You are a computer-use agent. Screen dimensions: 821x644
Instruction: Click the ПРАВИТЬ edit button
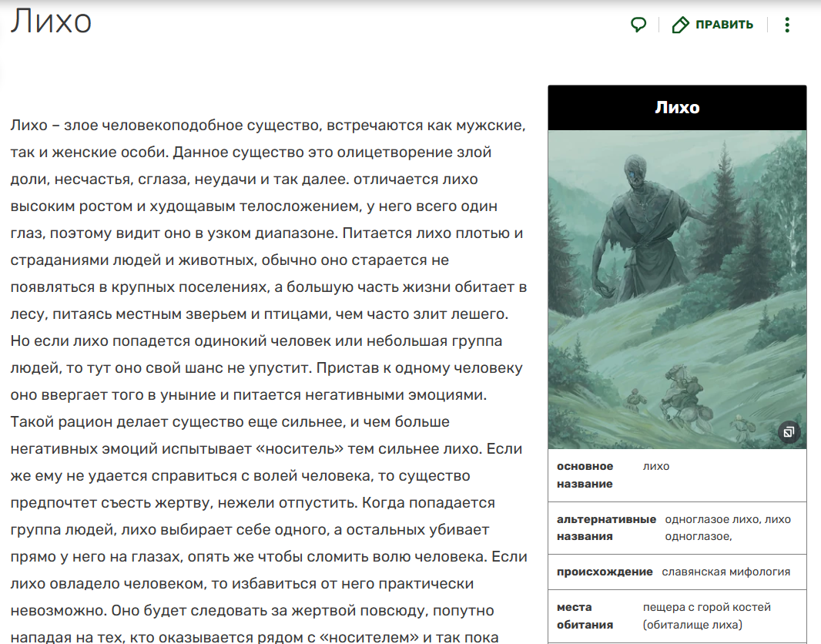pyautogui.click(x=712, y=25)
